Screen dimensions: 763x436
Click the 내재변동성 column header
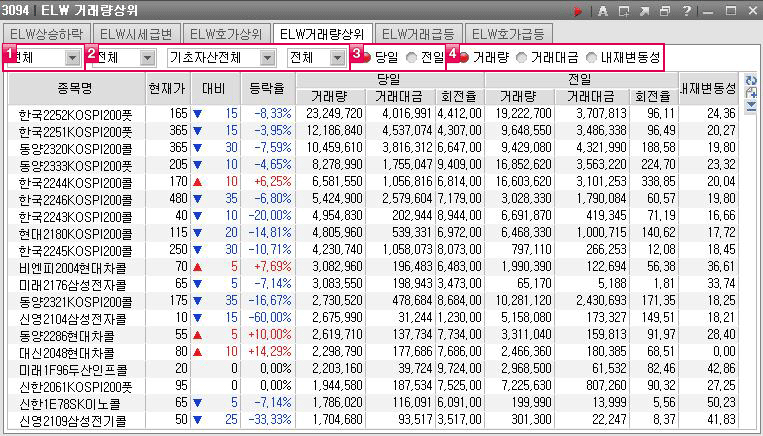coord(708,88)
